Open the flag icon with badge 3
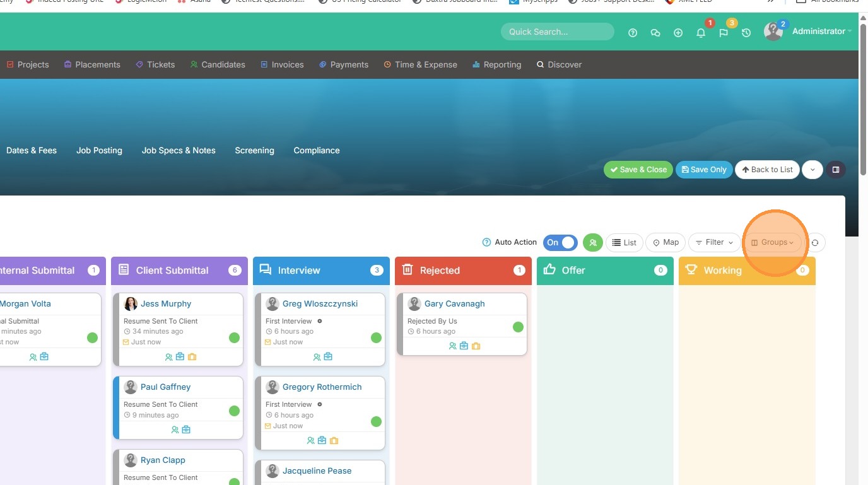Viewport: 868px width, 485px height. (724, 33)
